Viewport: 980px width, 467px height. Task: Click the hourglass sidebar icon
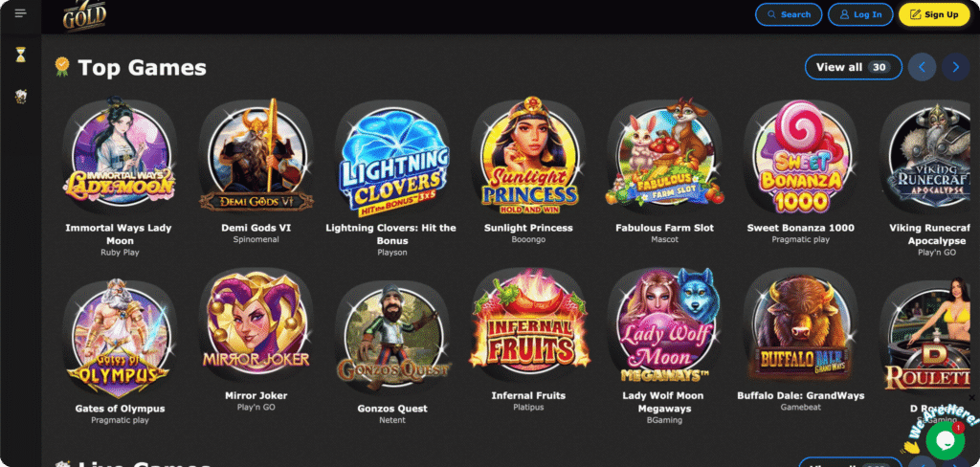pyautogui.click(x=21, y=55)
